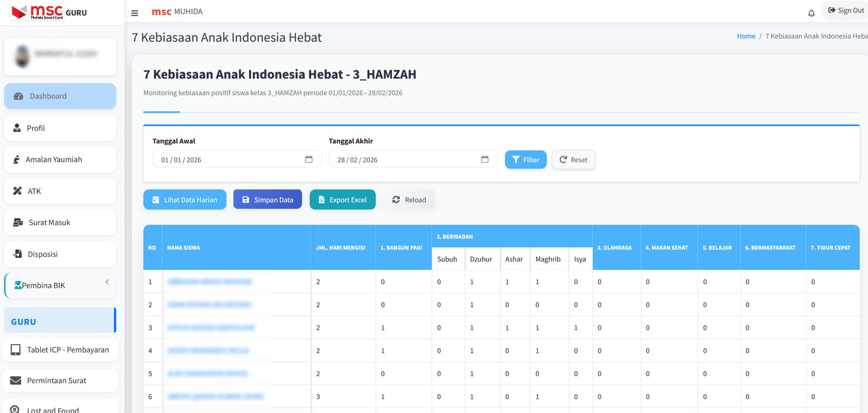
Task: Open Lost and Found menu item
Action: [x=60, y=408]
